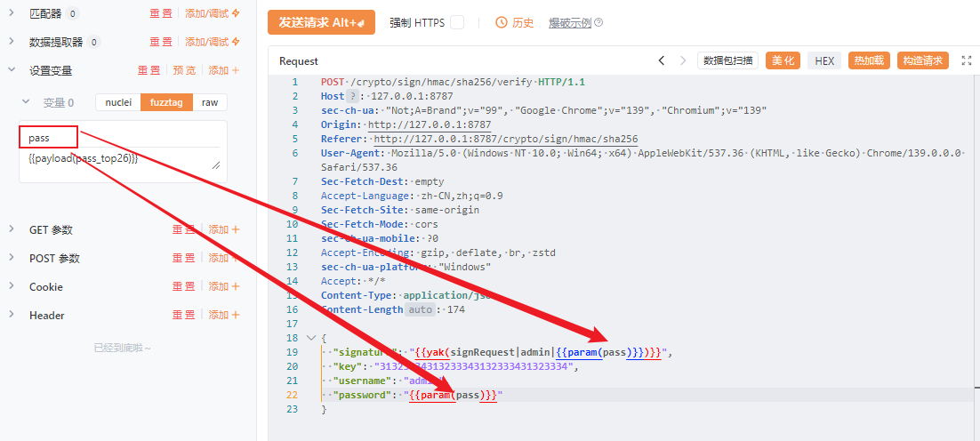The height and width of the screenshot is (441, 980).
Task: Expand the GET 参数 section
Action: (12, 230)
